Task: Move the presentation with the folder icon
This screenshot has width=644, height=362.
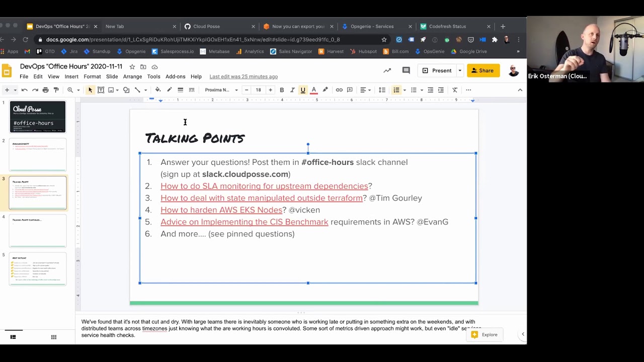Action: coord(143,66)
